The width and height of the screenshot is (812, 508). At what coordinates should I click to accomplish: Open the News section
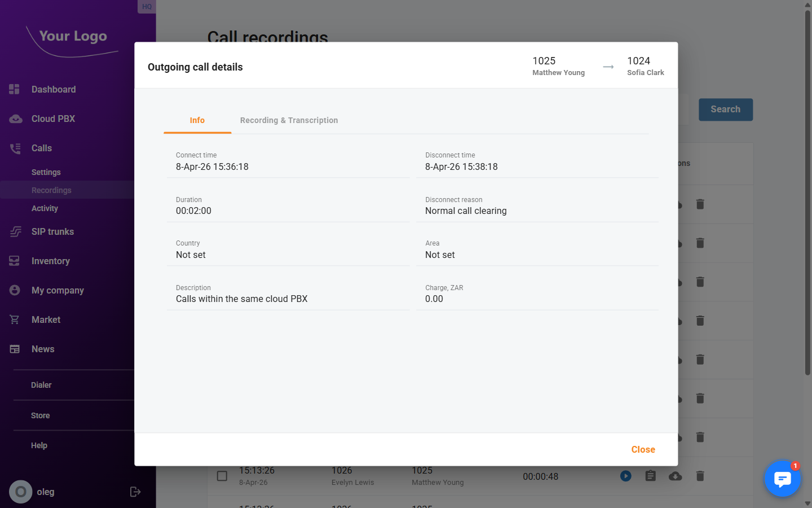(x=42, y=349)
